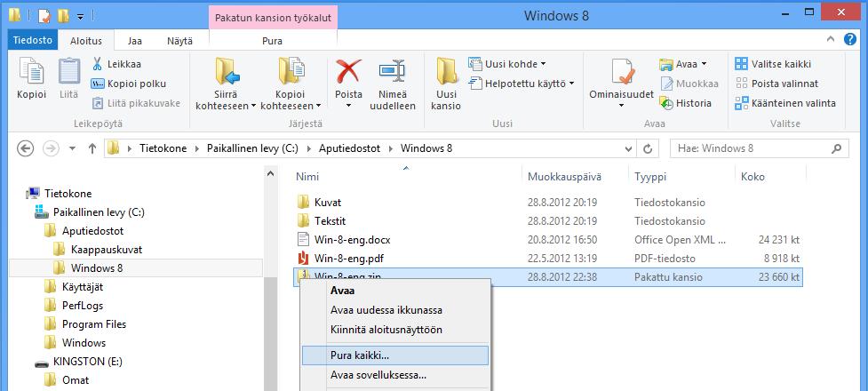Click Liitä pikakuvake in ribbon
The image size is (868, 391).
pyautogui.click(x=136, y=103)
